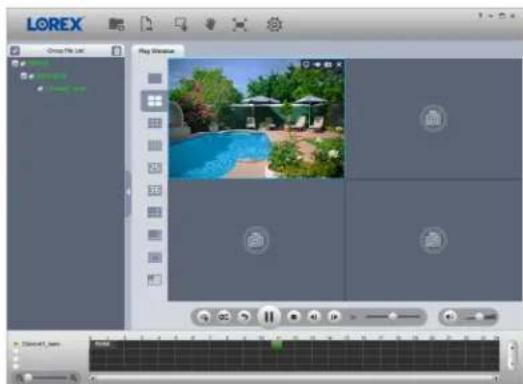Collapse the left panel using the side arrow handle

[x=128, y=193]
